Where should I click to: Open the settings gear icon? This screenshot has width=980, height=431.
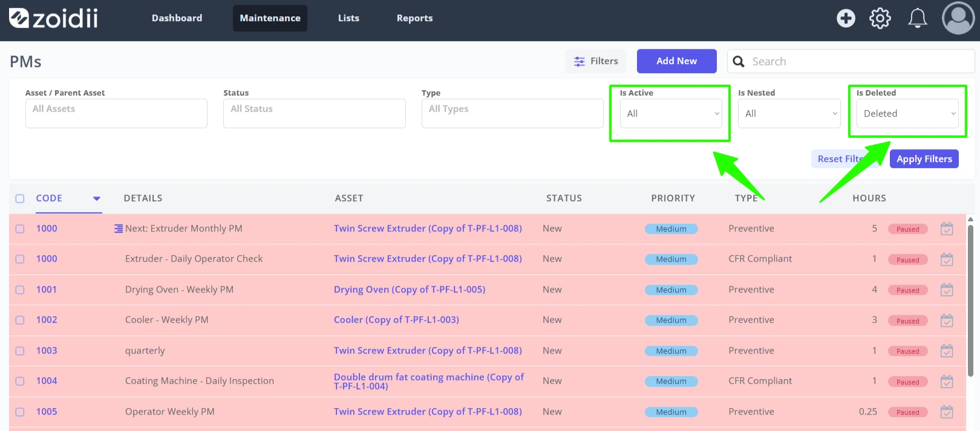coord(880,18)
